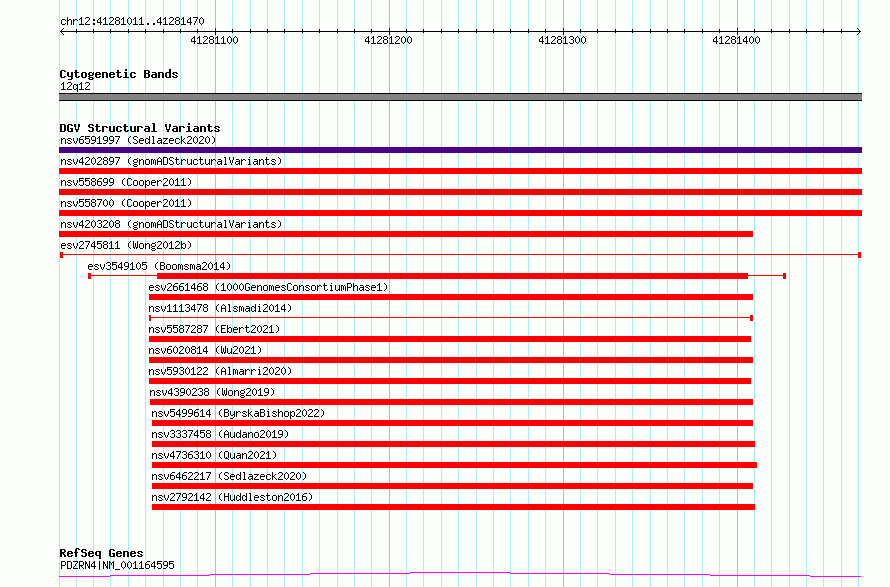Click the nsv4390238 (Wong2019) label
The width and height of the screenshot is (890, 587).
(212, 392)
